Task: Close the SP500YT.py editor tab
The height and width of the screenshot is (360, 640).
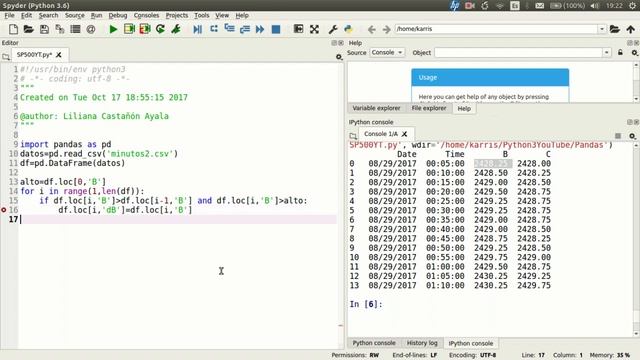Action: coord(59,55)
